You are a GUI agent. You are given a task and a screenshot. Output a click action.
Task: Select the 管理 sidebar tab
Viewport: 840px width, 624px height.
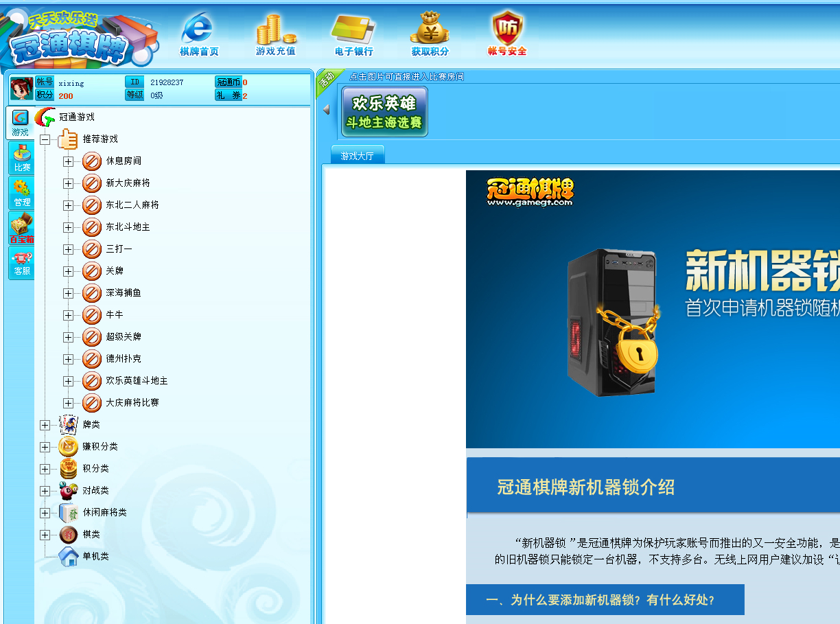21,194
